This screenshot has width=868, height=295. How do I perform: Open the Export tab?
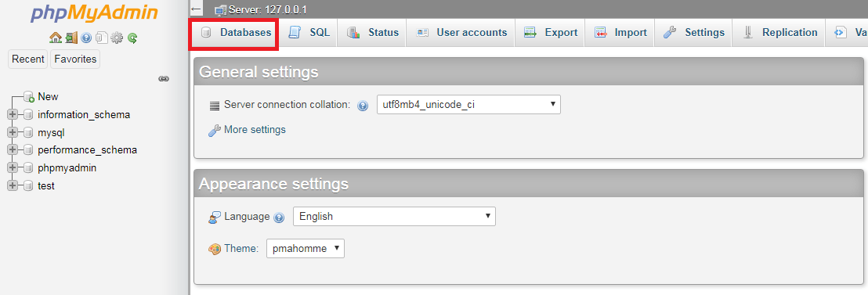coord(550,33)
